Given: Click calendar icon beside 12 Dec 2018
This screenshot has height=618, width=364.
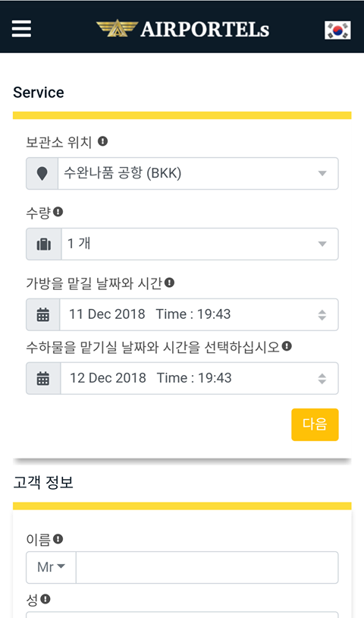Looking at the screenshot, I should pos(43,378).
